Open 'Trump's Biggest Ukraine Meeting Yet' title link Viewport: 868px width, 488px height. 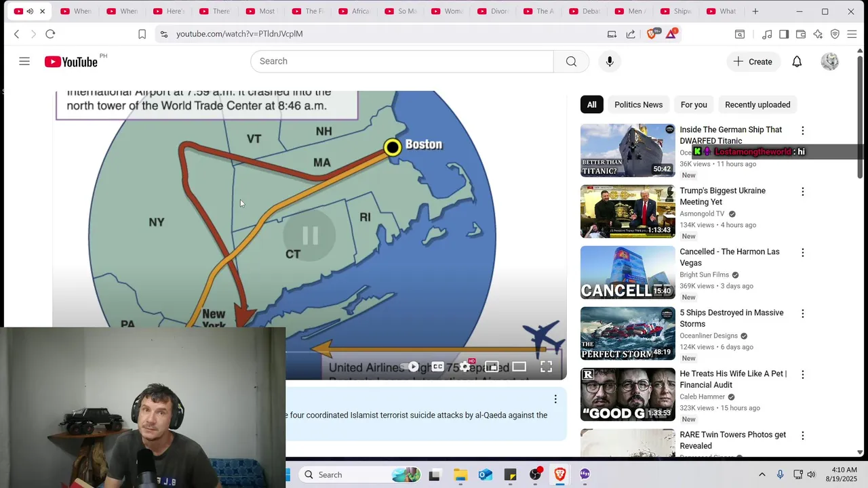[723, 196]
